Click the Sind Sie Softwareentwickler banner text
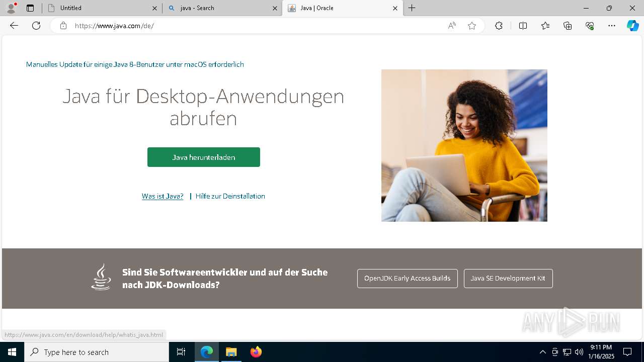 [225, 279]
